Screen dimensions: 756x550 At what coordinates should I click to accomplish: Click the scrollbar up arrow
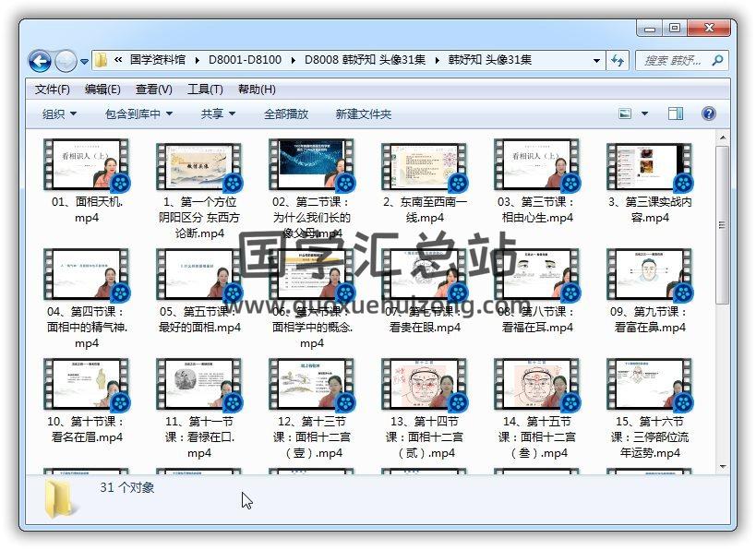tap(722, 137)
